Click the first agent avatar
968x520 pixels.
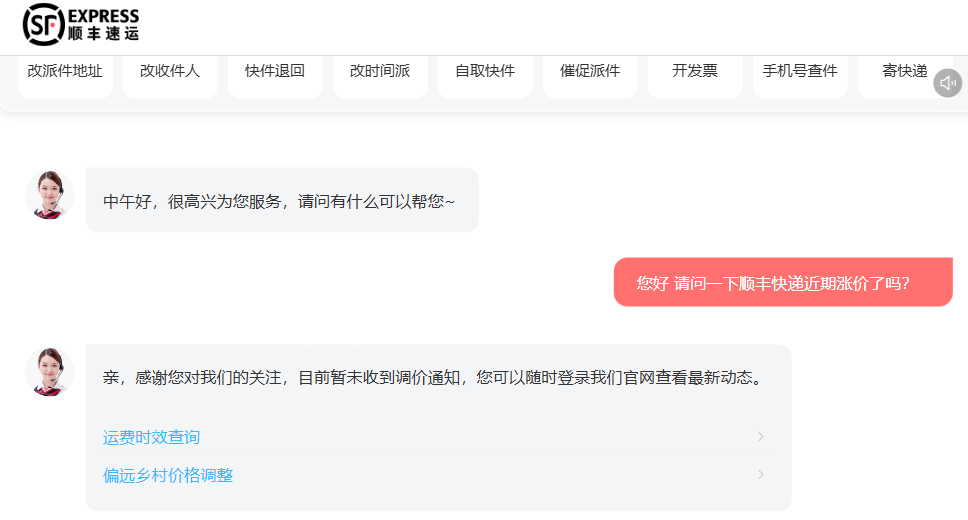point(49,194)
